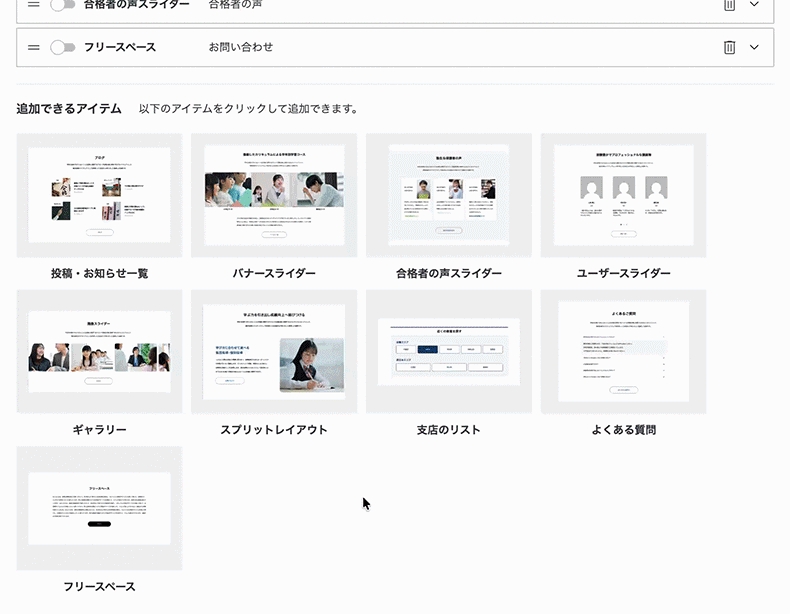This screenshot has height=614, width=790.
Task: Click drag handle of 合格者の声スライダー row
Action: coord(33,5)
